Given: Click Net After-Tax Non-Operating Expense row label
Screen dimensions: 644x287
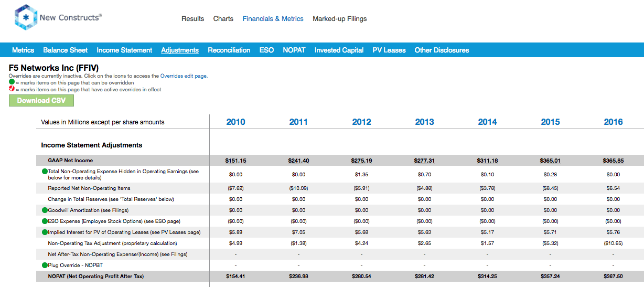Looking at the screenshot, I should click(117, 254).
